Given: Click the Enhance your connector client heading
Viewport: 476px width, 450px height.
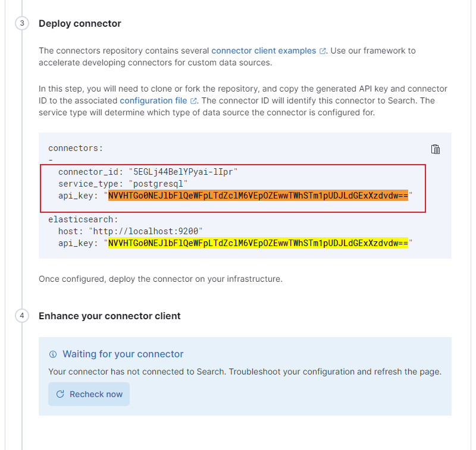Looking at the screenshot, I should (x=109, y=316).
